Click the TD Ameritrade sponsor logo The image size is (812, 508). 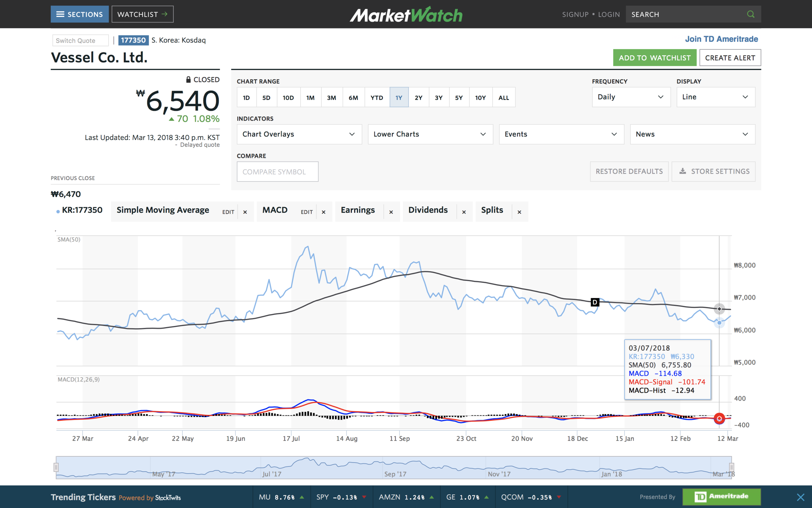coord(721,497)
